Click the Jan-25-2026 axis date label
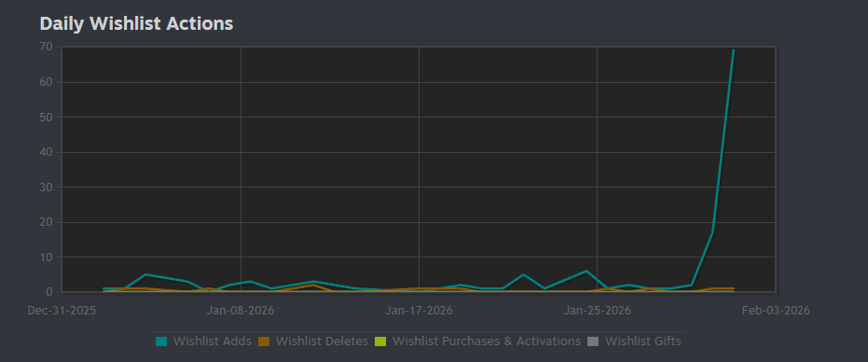 [597, 311]
